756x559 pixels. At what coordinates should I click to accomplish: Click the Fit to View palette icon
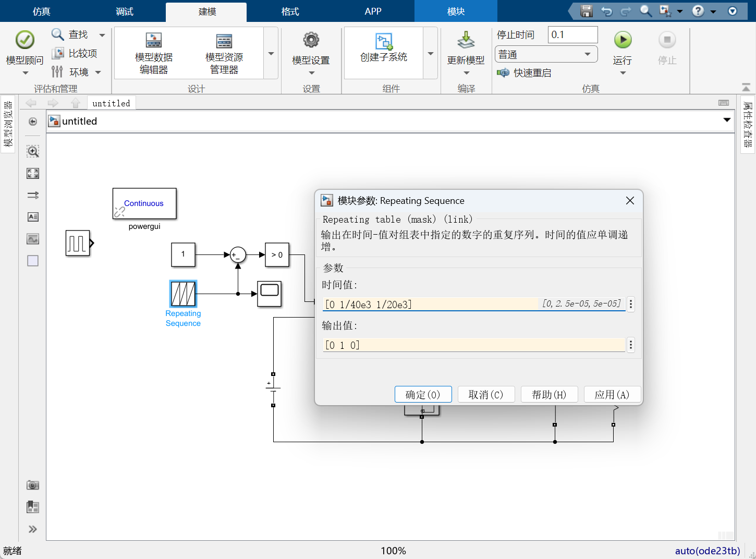33,173
